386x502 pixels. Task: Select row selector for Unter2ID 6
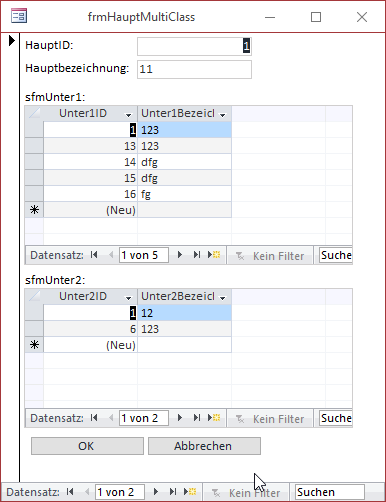34,329
